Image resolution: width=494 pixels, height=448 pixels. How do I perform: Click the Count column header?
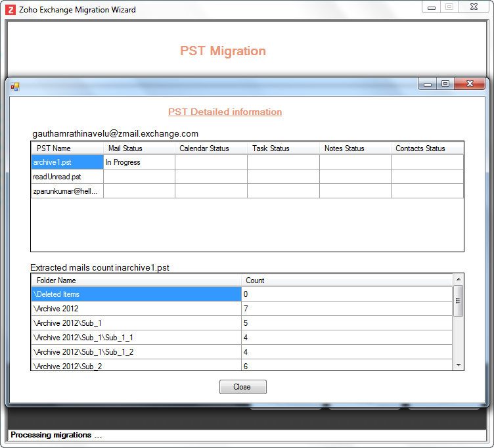pos(347,280)
